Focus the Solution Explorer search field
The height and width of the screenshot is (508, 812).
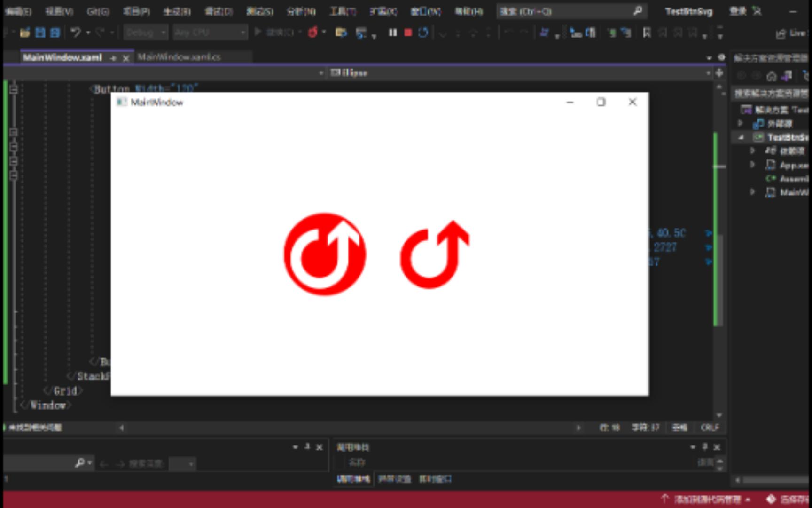coord(771,93)
